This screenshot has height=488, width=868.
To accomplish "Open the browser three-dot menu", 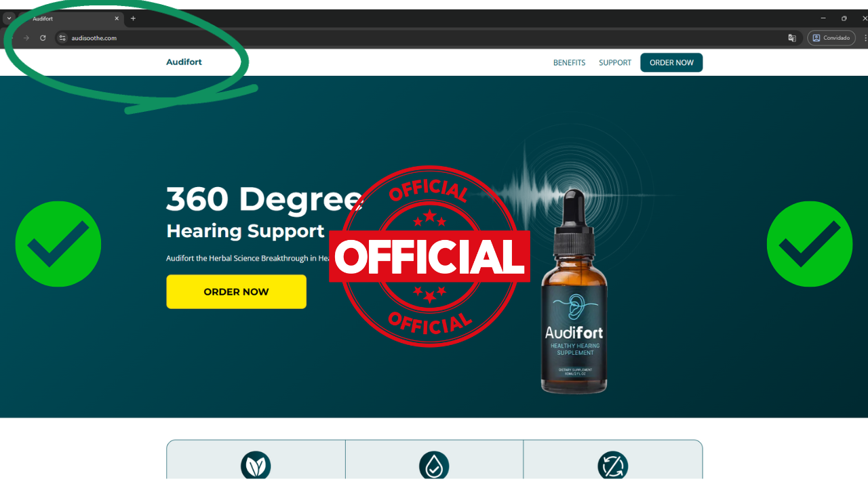I will pyautogui.click(x=865, y=38).
